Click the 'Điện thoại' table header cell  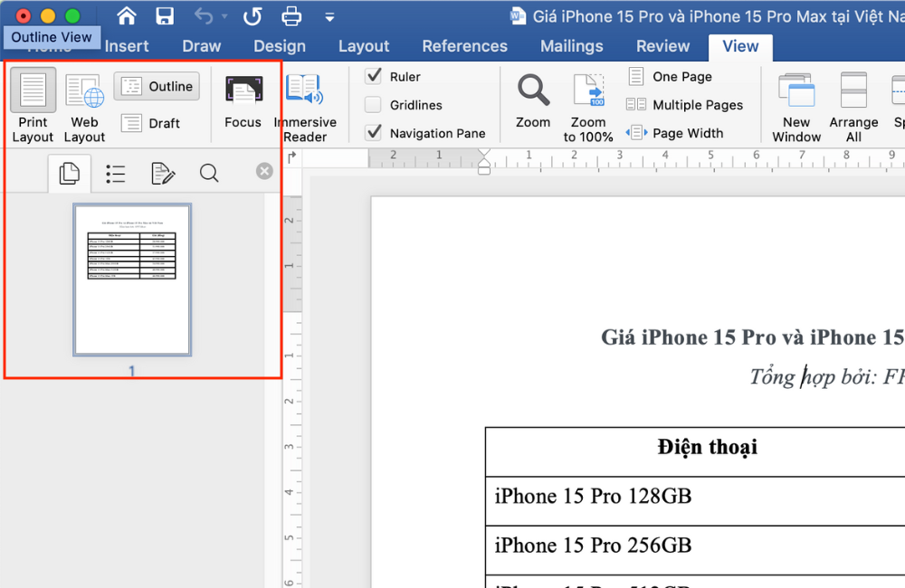[x=707, y=447]
